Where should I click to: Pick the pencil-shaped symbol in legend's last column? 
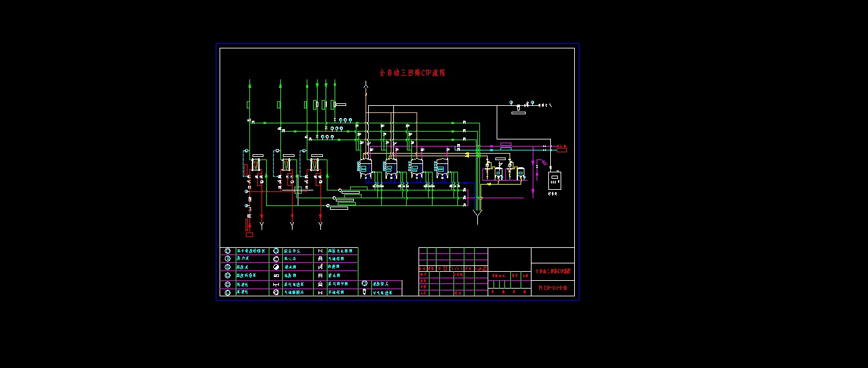(364, 292)
